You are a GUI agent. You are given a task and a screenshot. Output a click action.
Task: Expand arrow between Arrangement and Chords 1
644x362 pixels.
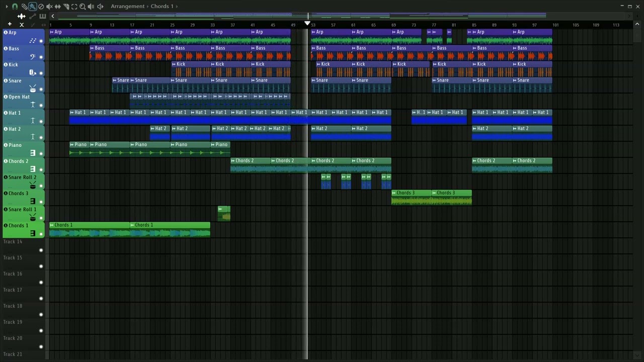tap(148, 7)
